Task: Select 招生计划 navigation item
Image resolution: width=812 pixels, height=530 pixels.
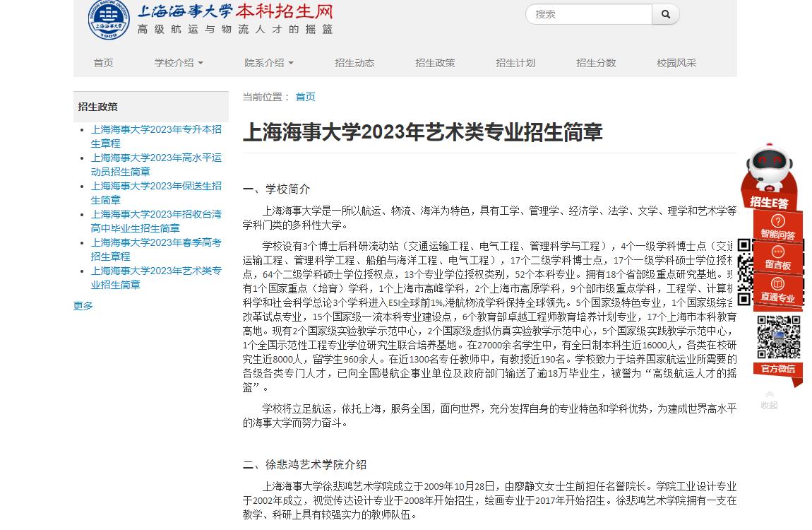Action: click(x=515, y=63)
